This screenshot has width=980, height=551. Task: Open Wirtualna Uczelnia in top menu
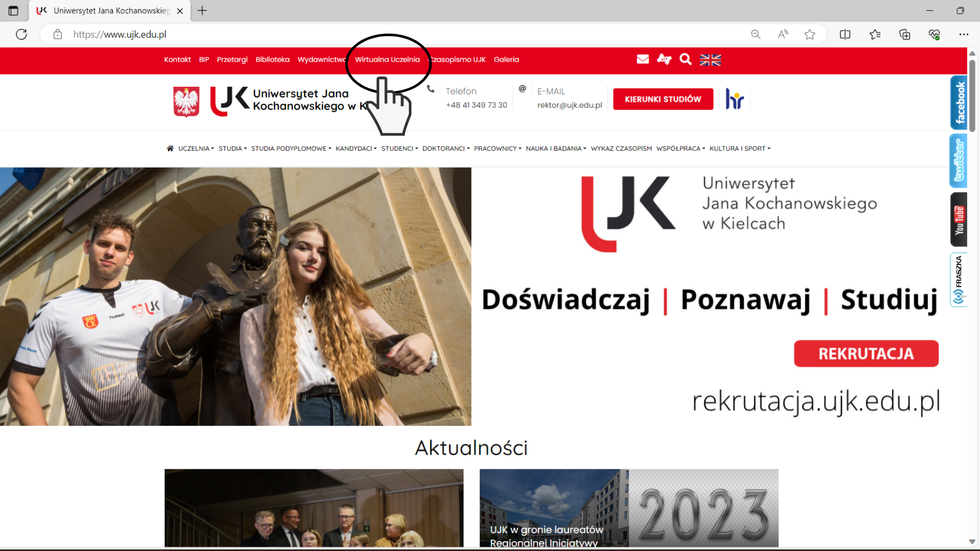tap(387, 60)
